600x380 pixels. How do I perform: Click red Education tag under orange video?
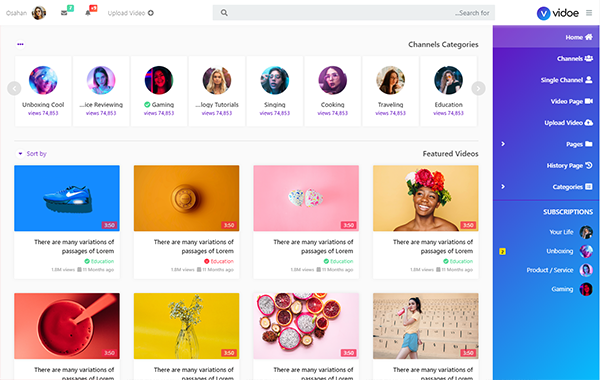(x=219, y=261)
